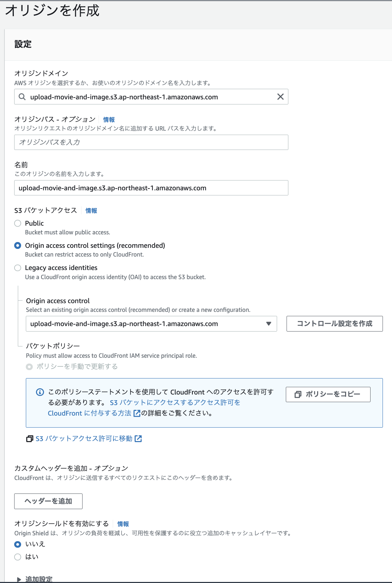
Task: Expand the 追加設定 section
Action: pos(38,579)
